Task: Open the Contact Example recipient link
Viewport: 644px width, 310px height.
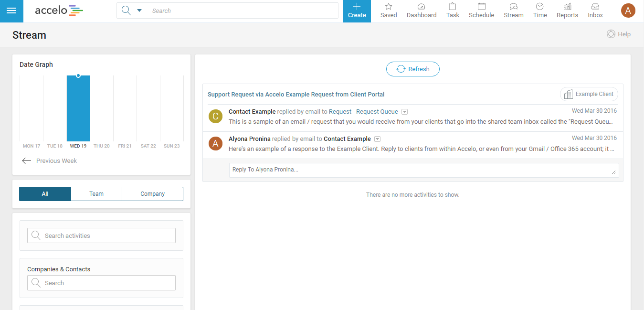Action: (x=347, y=139)
